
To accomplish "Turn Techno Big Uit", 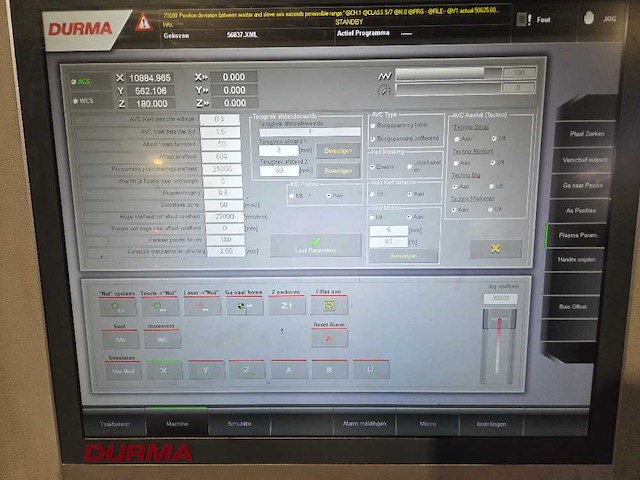I will point(491,187).
